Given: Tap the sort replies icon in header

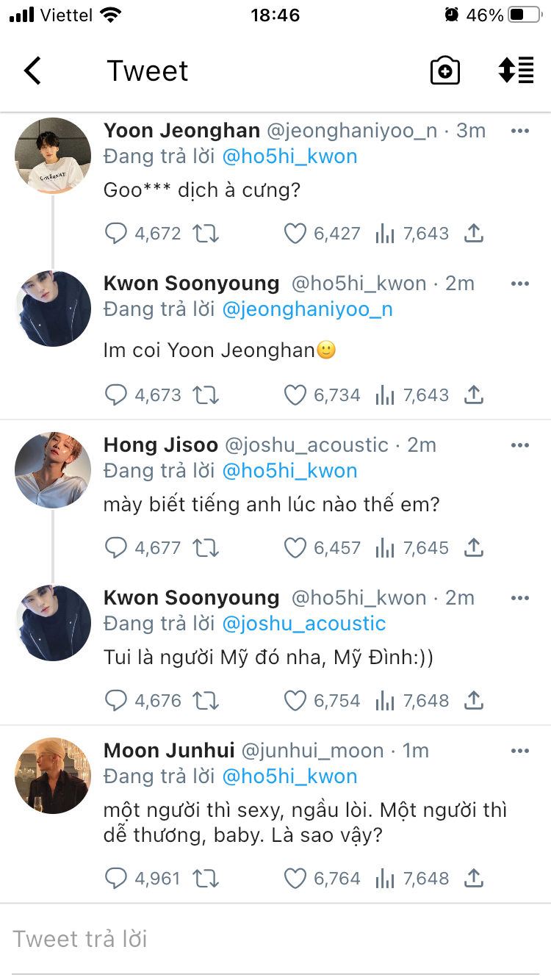Looking at the screenshot, I should pos(516,71).
